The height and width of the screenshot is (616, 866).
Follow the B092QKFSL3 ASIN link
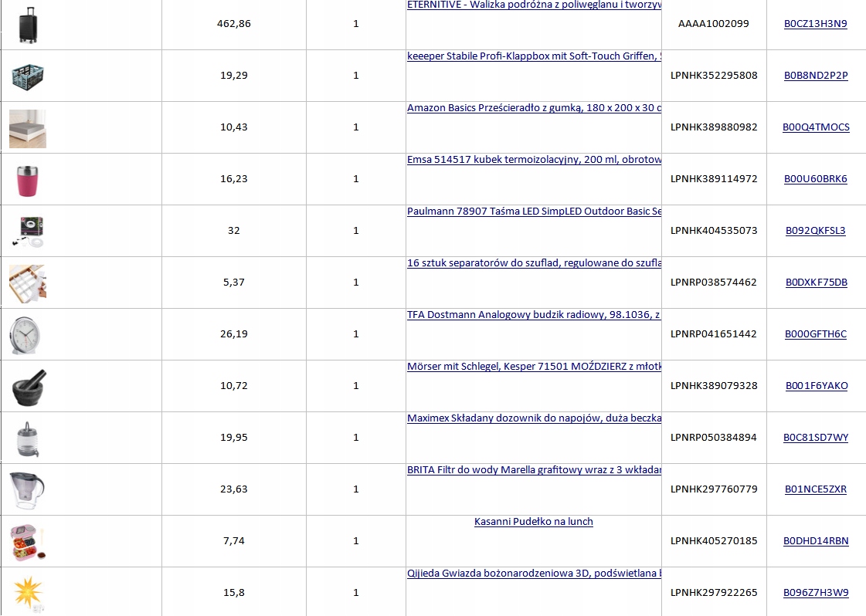click(815, 230)
